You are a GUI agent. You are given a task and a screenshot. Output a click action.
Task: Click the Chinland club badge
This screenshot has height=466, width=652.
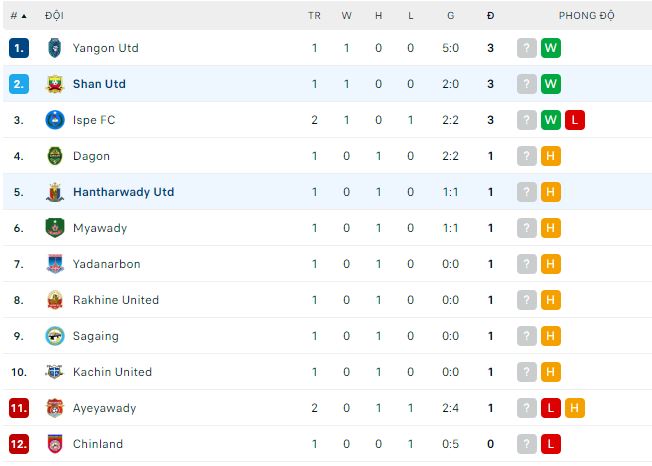[x=54, y=444]
